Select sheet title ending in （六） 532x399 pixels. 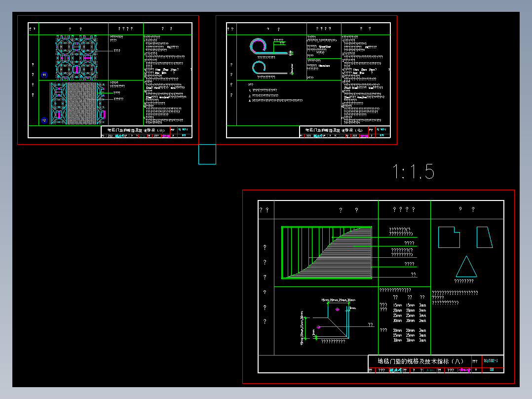136,130
